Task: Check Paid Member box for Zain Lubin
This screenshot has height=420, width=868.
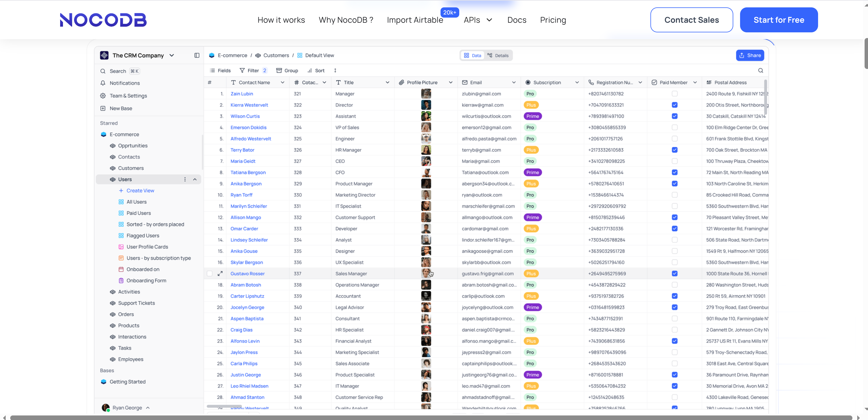Action: coord(674,94)
